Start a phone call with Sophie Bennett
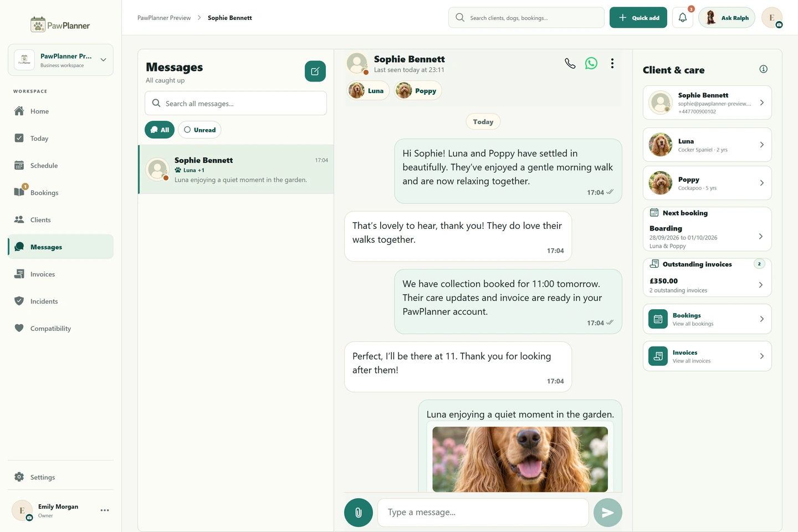The image size is (798, 532). pyautogui.click(x=570, y=63)
